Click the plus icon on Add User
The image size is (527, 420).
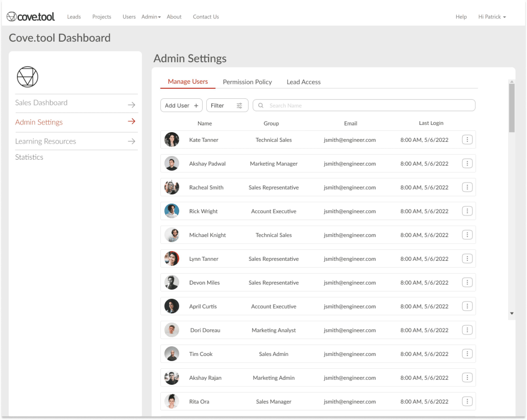click(x=196, y=106)
